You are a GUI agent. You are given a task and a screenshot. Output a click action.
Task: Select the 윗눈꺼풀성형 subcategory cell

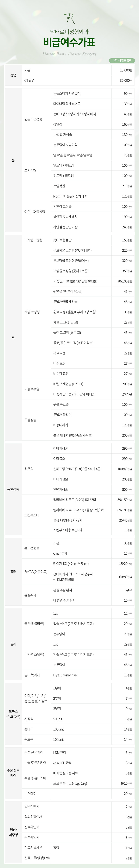pyautogui.click(x=33, y=119)
